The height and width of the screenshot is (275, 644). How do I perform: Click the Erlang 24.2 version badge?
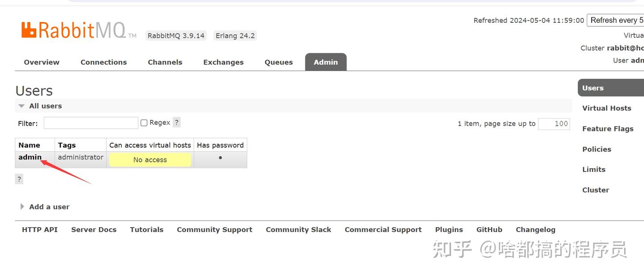[x=235, y=36]
